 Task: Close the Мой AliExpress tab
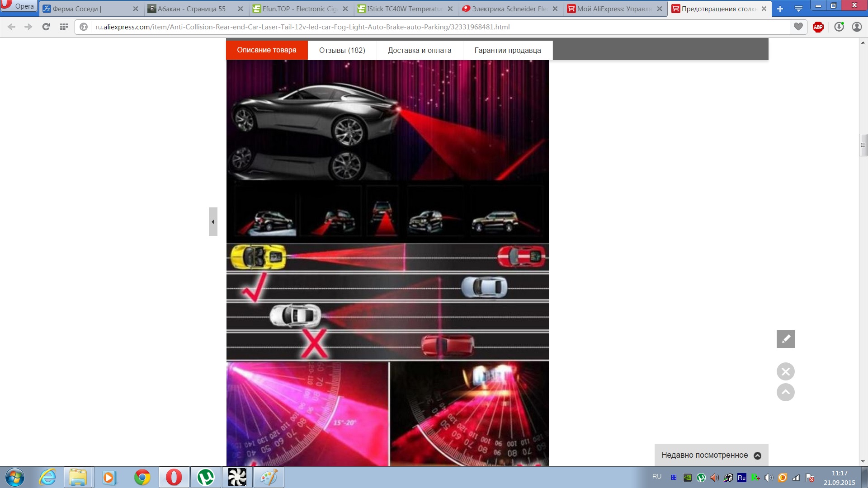click(x=660, y=9)
